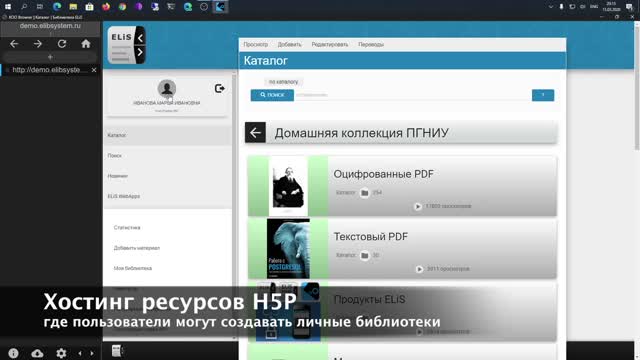This screenshot has width=640, height=360.
Task: Open the Текстовый PDF collection
Action: coord(371,236)
